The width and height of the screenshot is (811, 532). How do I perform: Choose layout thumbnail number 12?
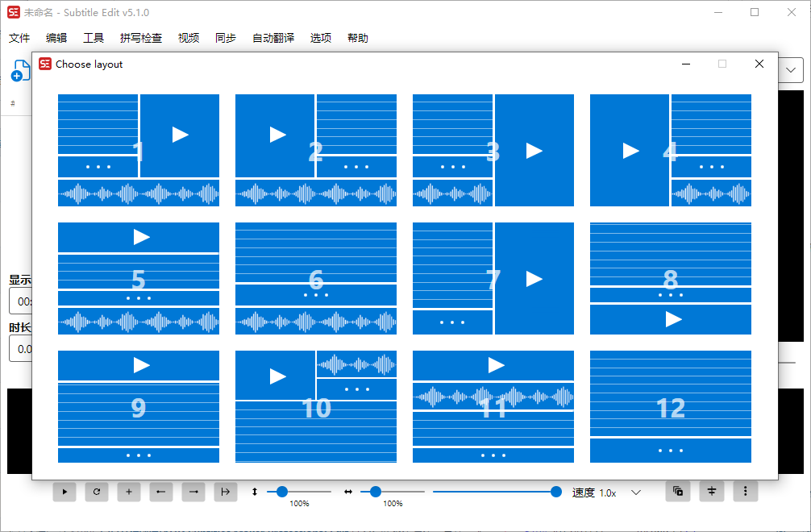point(671,406)
